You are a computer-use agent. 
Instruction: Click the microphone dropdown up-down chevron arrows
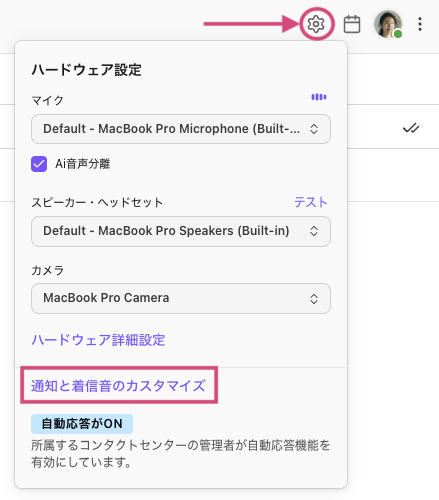tap(314, 129)
